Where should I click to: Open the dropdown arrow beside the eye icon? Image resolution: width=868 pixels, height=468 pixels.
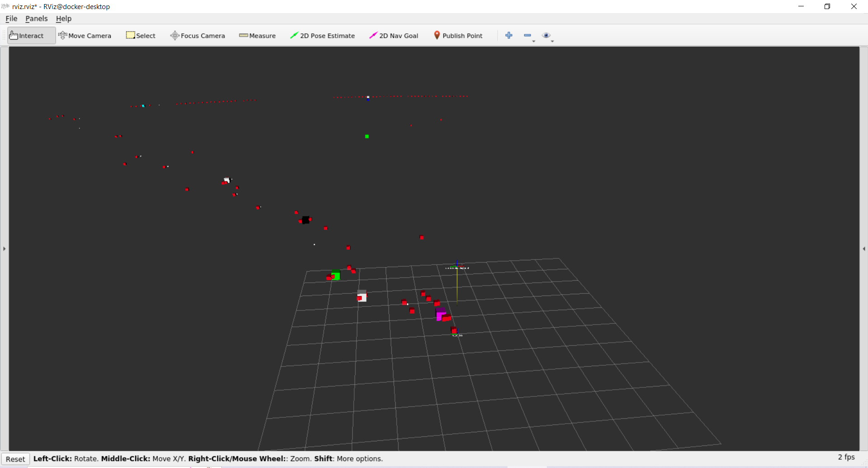(x=552, y=40)
